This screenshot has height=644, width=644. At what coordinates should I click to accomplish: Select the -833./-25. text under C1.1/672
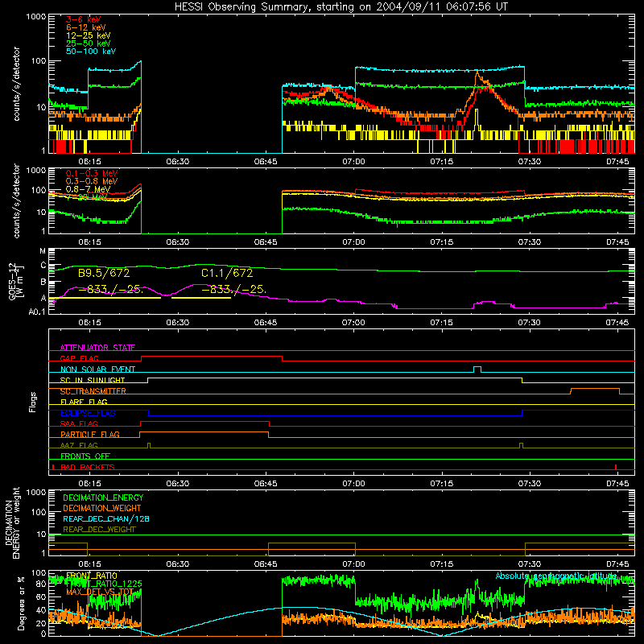point(233,290)
